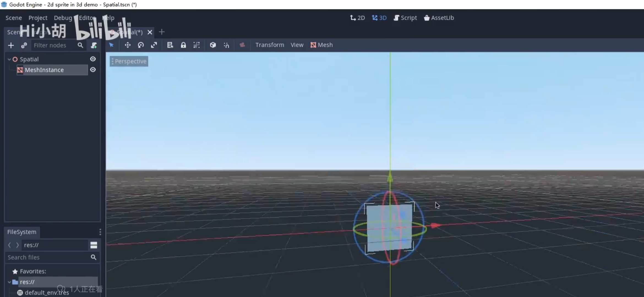The width and height of the screenshot is (644, 297).
Task: Click the Mesh menu icon in toolbar
Action: coord(313,45)
